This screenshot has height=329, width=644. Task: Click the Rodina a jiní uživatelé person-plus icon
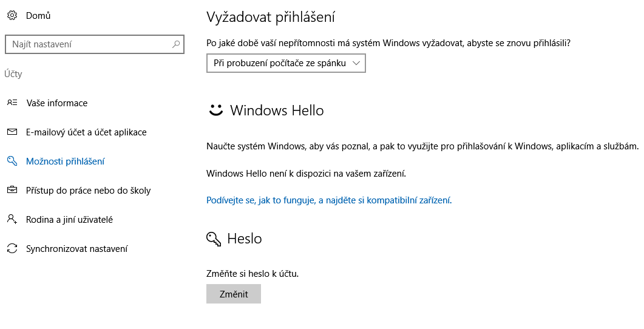coord(12,219)
